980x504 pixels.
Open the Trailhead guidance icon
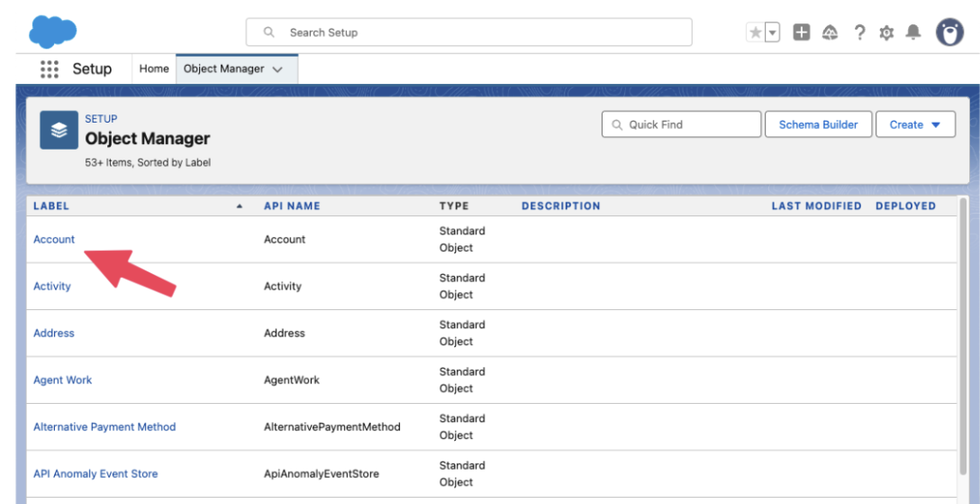pos(830,32)
